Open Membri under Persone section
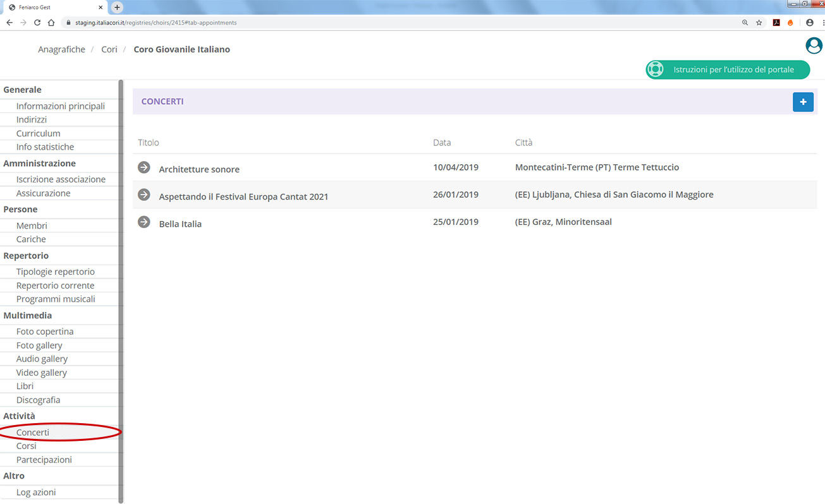 32,225
